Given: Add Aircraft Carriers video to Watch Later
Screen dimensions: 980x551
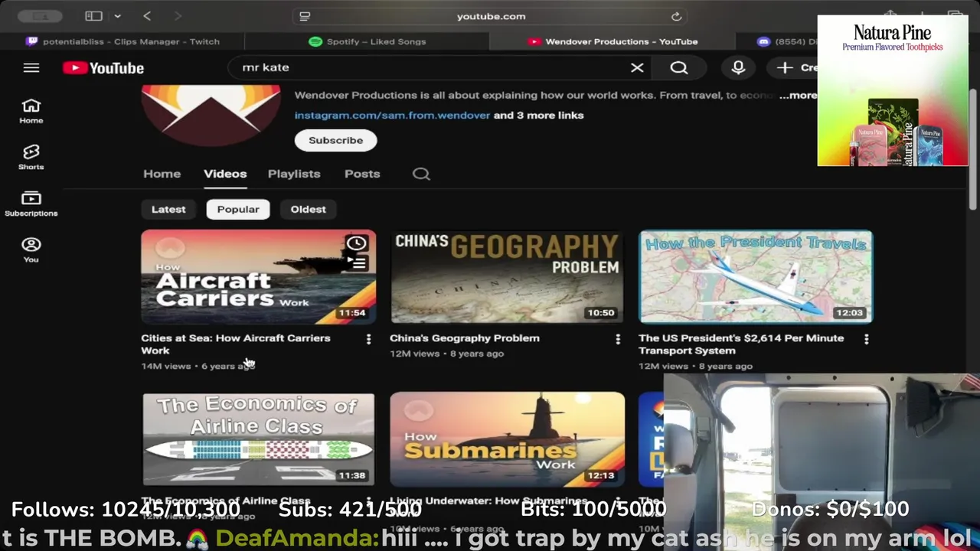Looking at the screenshot, I should 356,243.
